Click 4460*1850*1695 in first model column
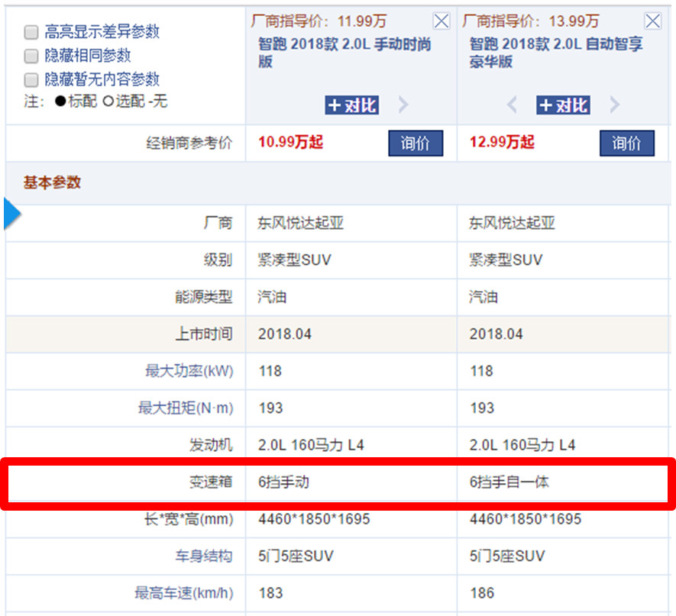The height and width of the screenshot is (616, 676). click(x=314, y=519)
